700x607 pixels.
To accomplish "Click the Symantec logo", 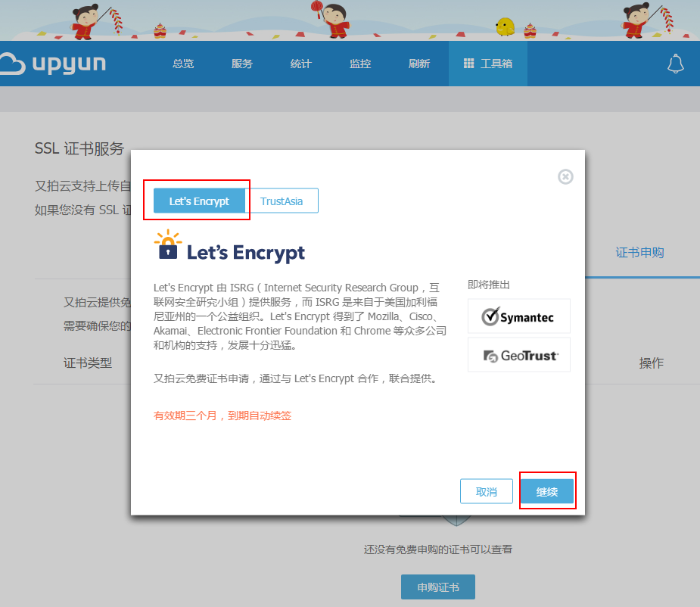I will pyautogui.click(x=519, y=316).
